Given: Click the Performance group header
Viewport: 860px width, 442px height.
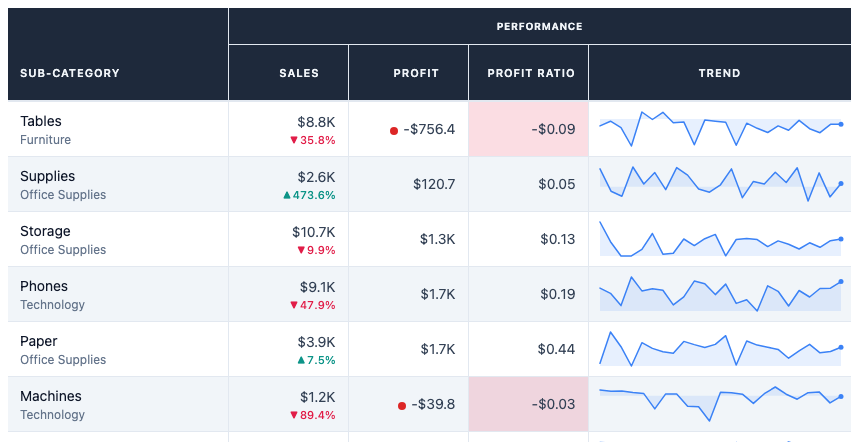Looking at the screenshot, I should [x=540, y=26].
